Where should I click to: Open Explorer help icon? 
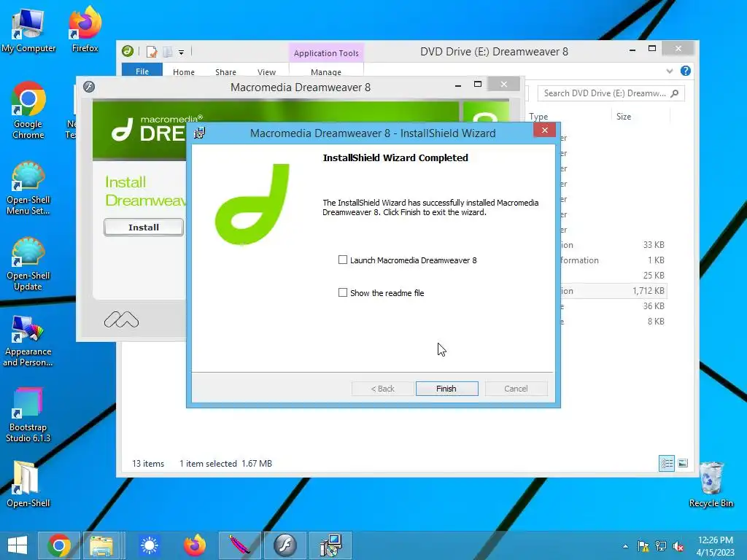point(686,71)
